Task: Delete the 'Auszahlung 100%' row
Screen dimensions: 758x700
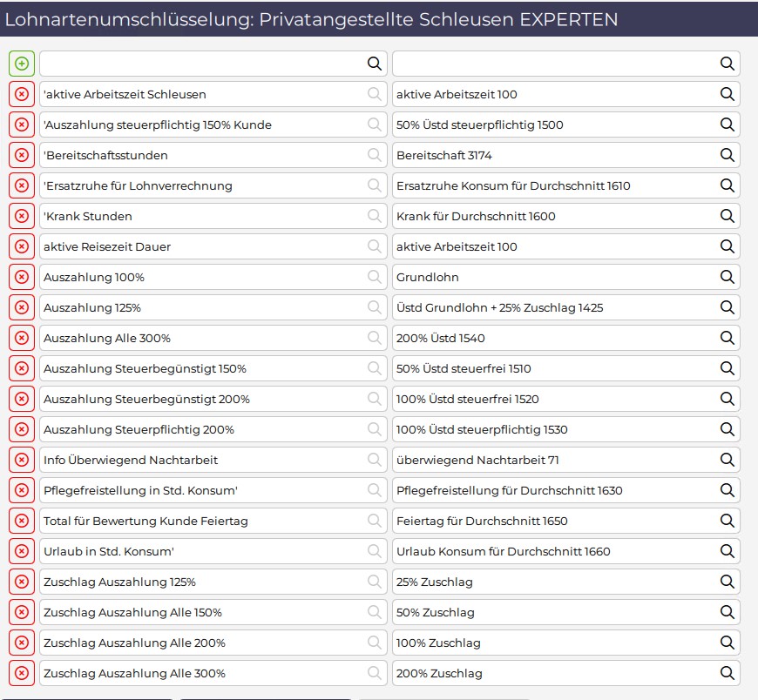Action: [x=22, y=276]
